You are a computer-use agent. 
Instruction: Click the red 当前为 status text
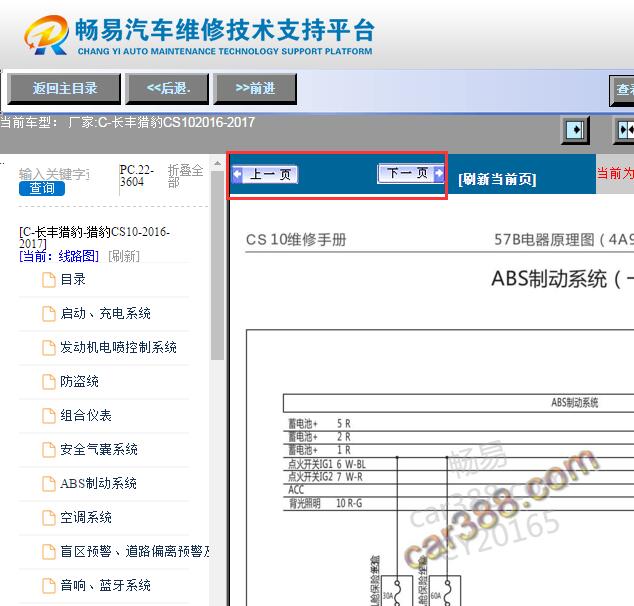(x=615, y=173)
